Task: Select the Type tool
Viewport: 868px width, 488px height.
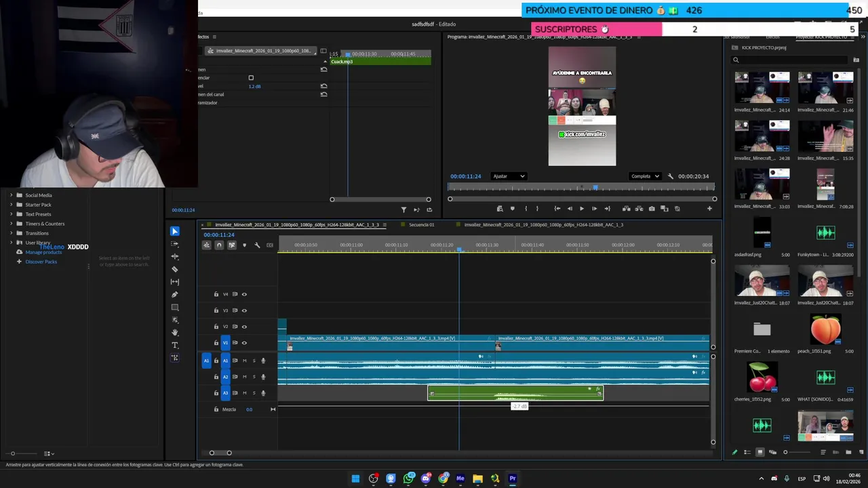Action: coord(175,345)
